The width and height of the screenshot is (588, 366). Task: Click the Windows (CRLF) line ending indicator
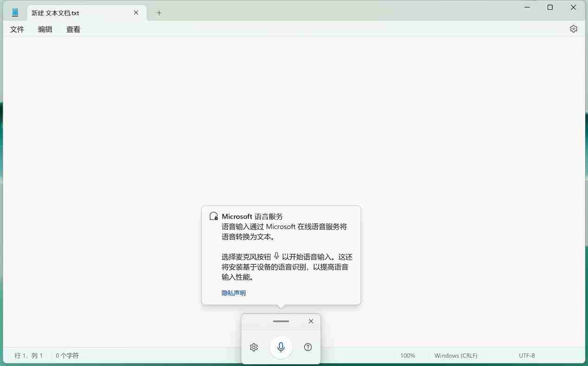click(x=455, y=355)
